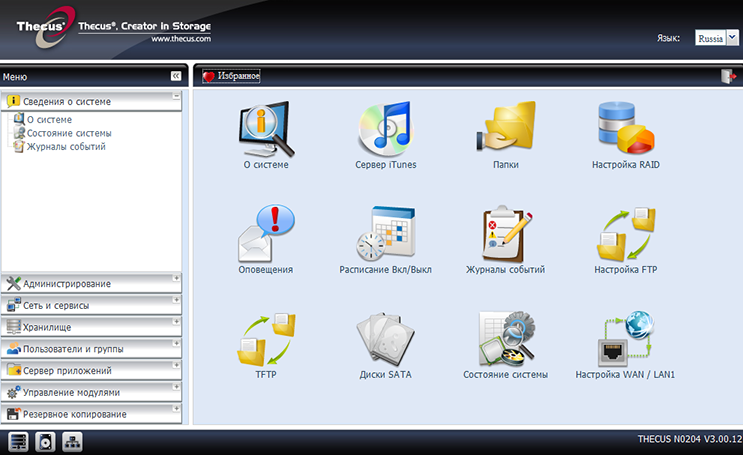Click the heart icon beside Избранное

[x=209, y=76]
